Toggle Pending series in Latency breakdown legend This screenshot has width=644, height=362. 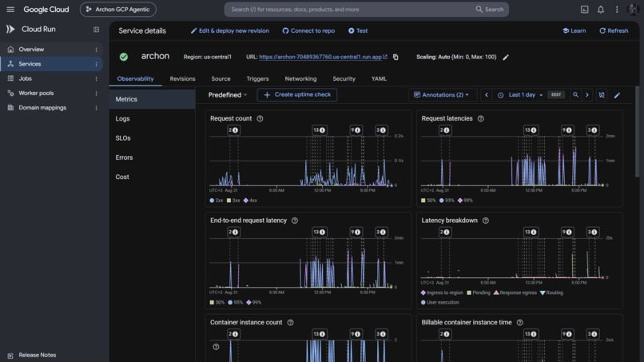pyautogui.click(x=479, y=292)
